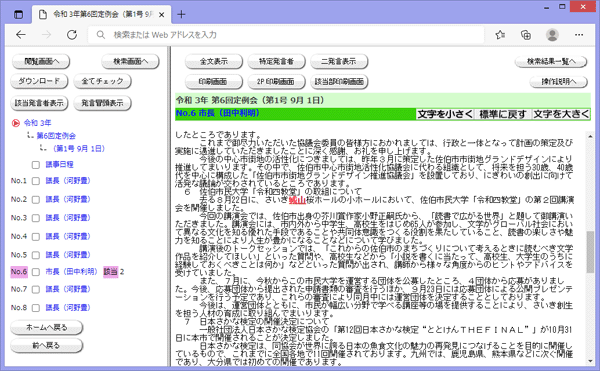Viewport: 600px width, 371px height.
Task: Open the collections icon
Action: pos(526,35)
